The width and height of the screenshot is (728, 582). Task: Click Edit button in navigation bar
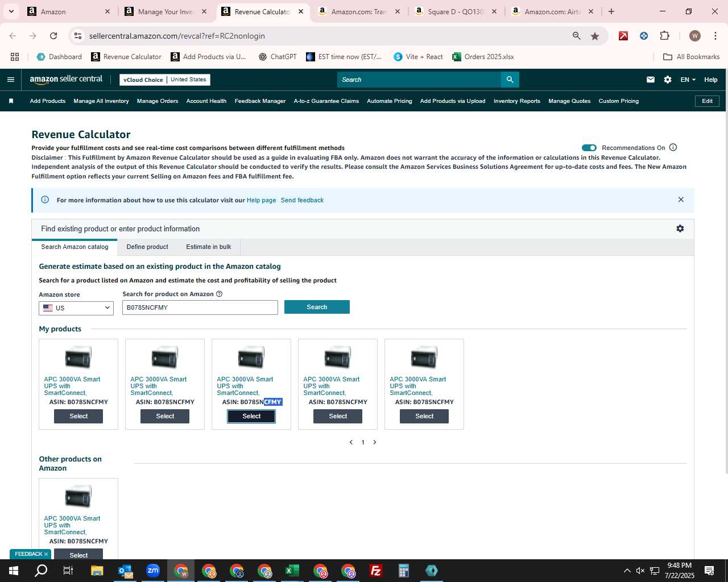point(708,101)
